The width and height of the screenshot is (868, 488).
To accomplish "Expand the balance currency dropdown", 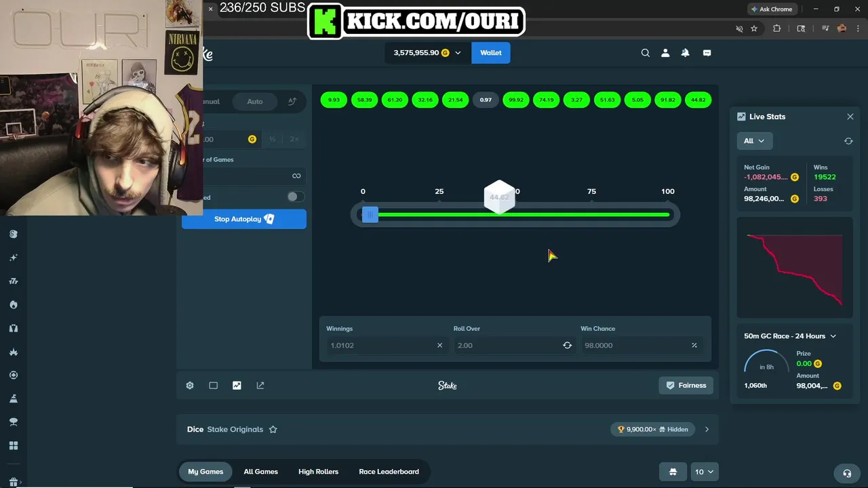I will pos(458,53).
